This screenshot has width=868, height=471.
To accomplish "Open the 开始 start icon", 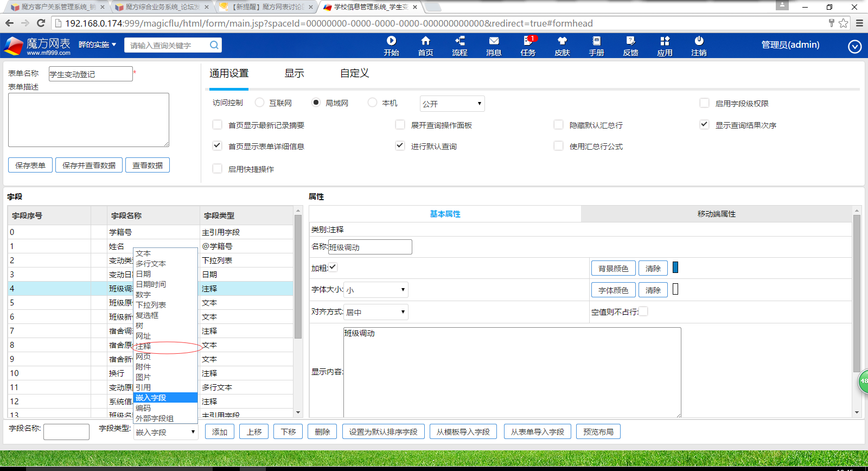I will click(391, 46).
